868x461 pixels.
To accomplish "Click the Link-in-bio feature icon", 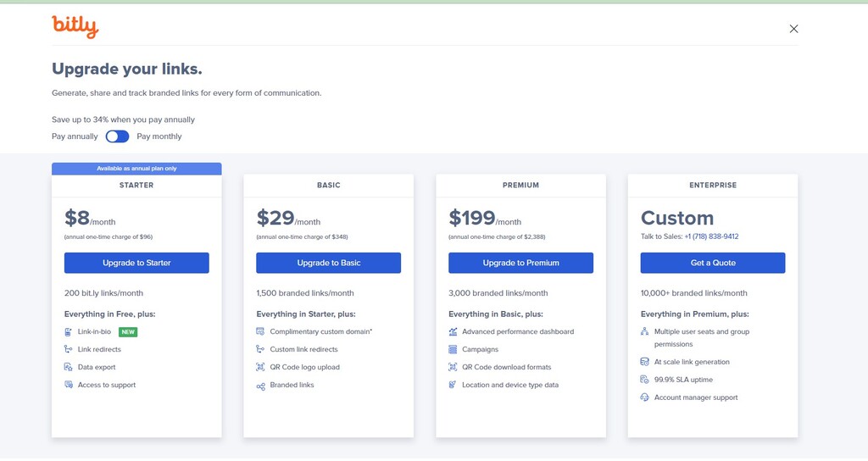I will point(68,332).
